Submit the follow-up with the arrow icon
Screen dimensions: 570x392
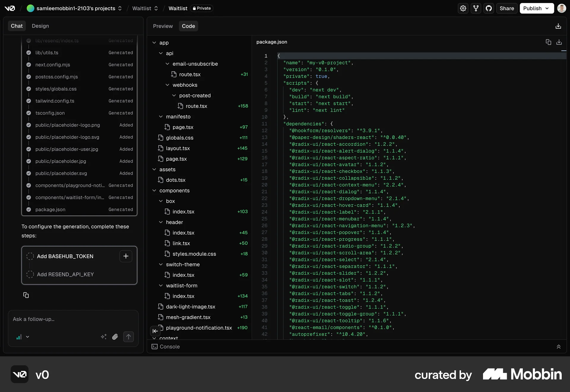pyautogui.click(x=129, y=337)
